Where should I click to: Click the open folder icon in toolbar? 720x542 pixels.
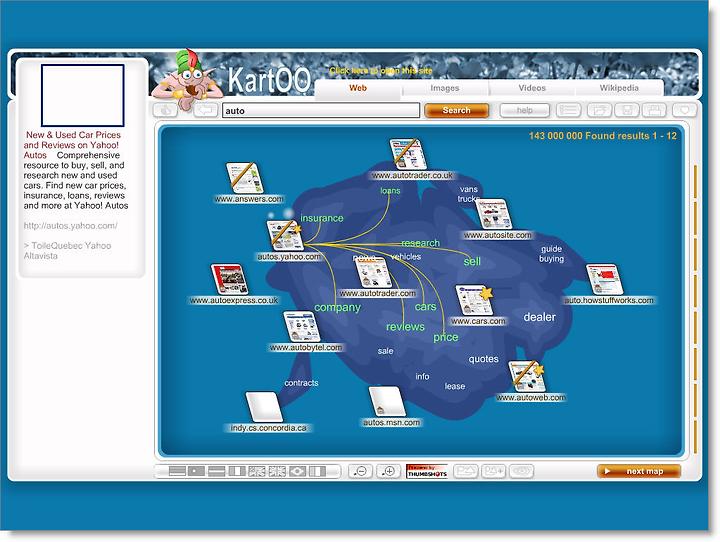(599, 110)
